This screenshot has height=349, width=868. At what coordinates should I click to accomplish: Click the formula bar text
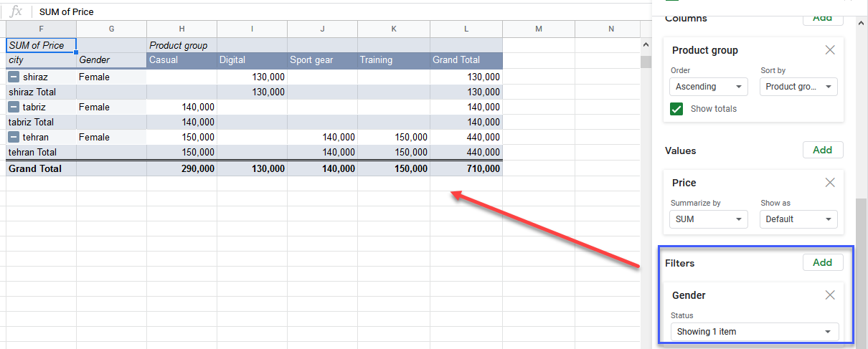click(x=67, y=11)
